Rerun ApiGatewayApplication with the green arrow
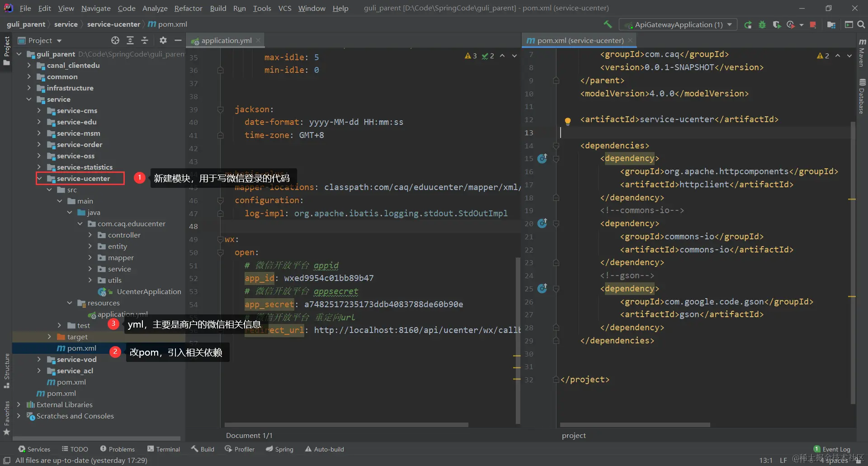 click(748, 25)
